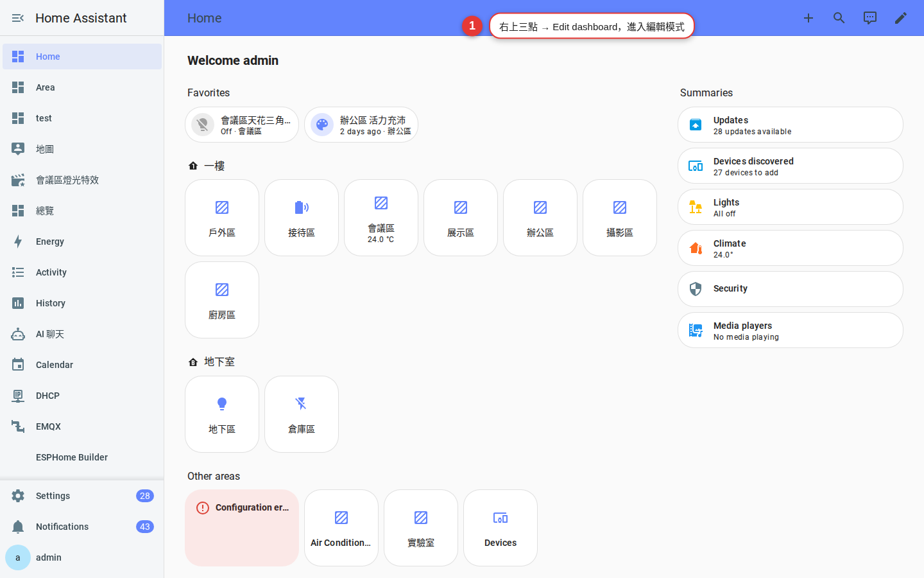Activate 辦公區 活力充沛 scene favorite
This screenshot has width=924, height=578.
361,125
